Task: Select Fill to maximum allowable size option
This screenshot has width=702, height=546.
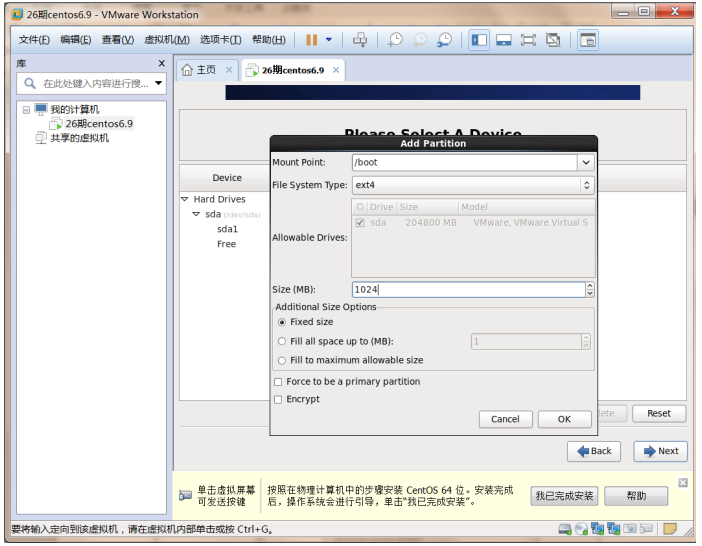Action: pos(282,360)
